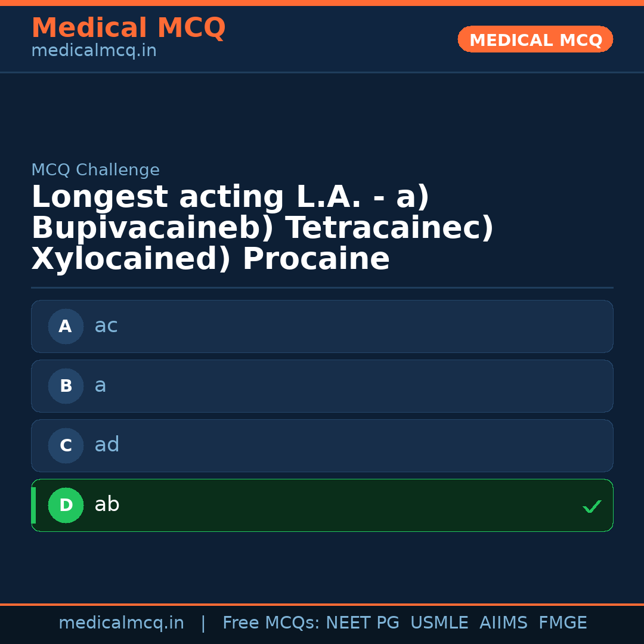Select answer option C labeled 'ad'
This screenshot has height=644, width=644.
click(322, 445)
